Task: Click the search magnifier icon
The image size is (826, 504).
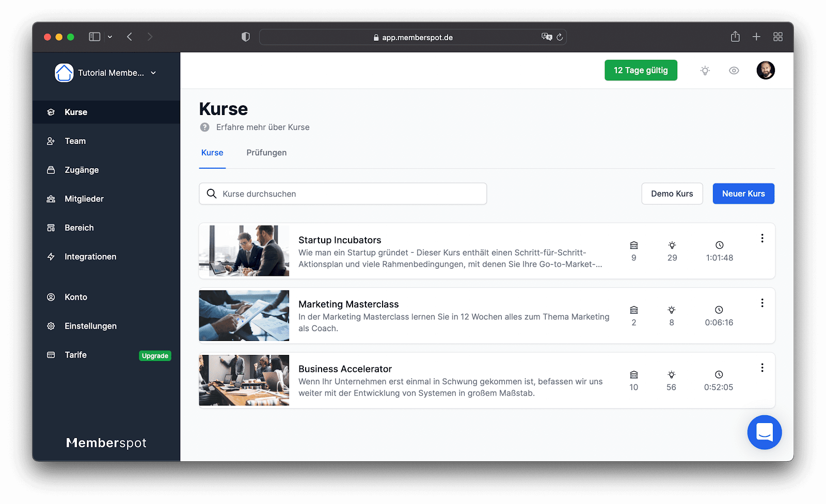Action: point(212,193)
